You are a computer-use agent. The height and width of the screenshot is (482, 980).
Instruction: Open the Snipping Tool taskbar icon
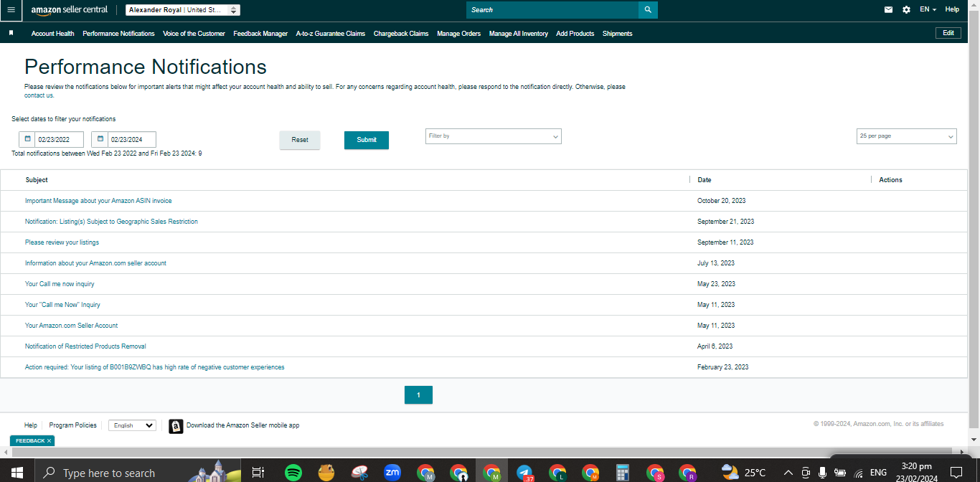[359, 473]
